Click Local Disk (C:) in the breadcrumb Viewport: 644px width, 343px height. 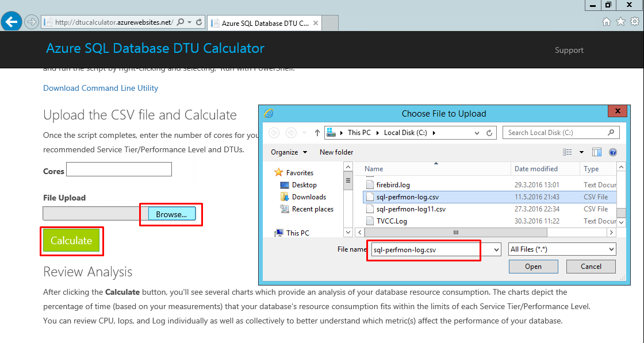[405, 133]
